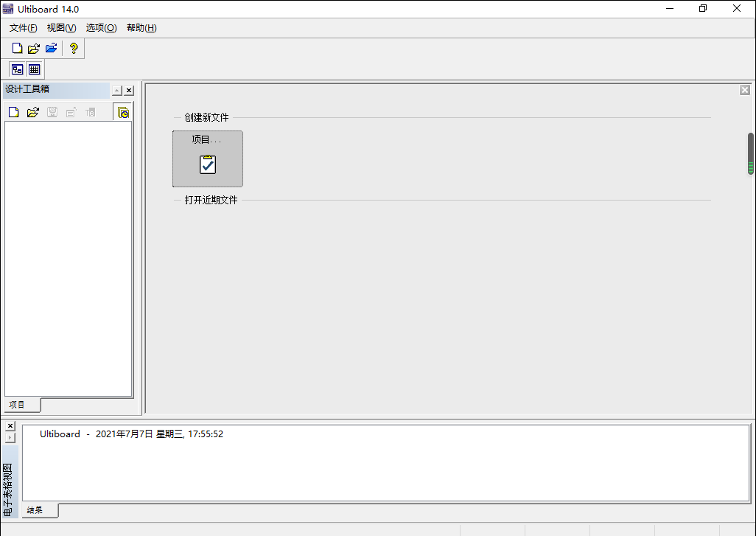This screenshot has height=536, width=756.
Task: Select the 结果 tab in spreadsheet view
Action: point(35,510)
